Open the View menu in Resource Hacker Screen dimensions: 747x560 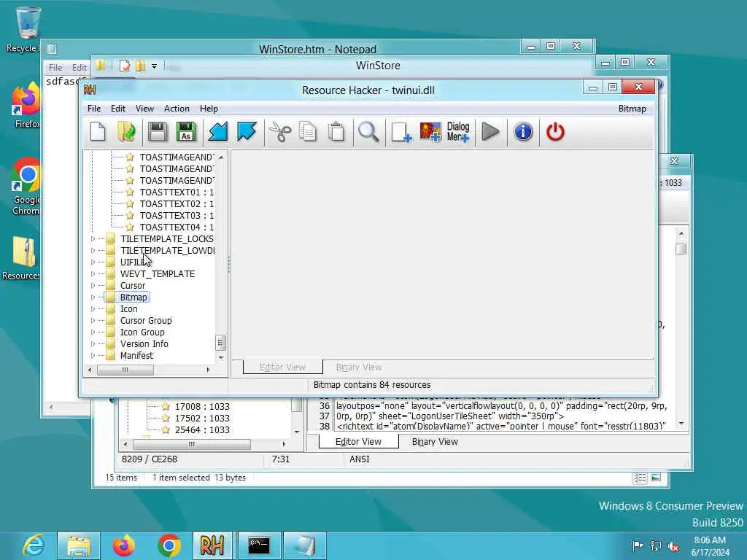click(144, 109)
